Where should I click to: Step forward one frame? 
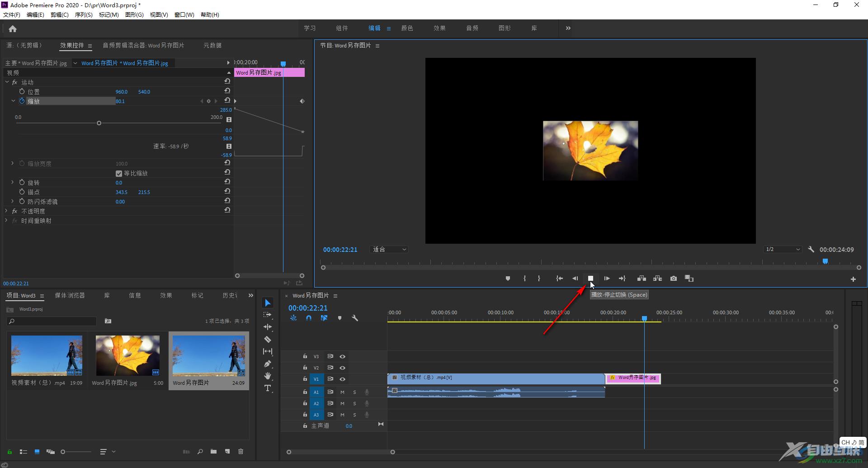[x=607, y=279]
